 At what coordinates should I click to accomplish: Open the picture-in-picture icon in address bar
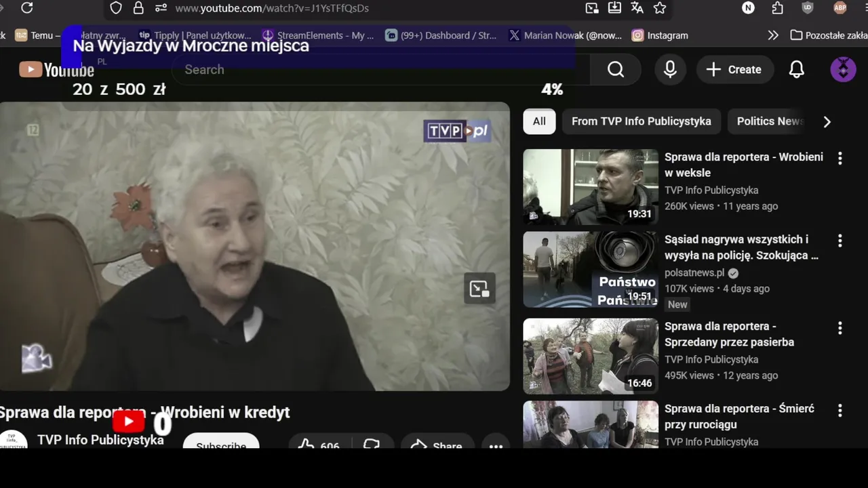point(592,8)
